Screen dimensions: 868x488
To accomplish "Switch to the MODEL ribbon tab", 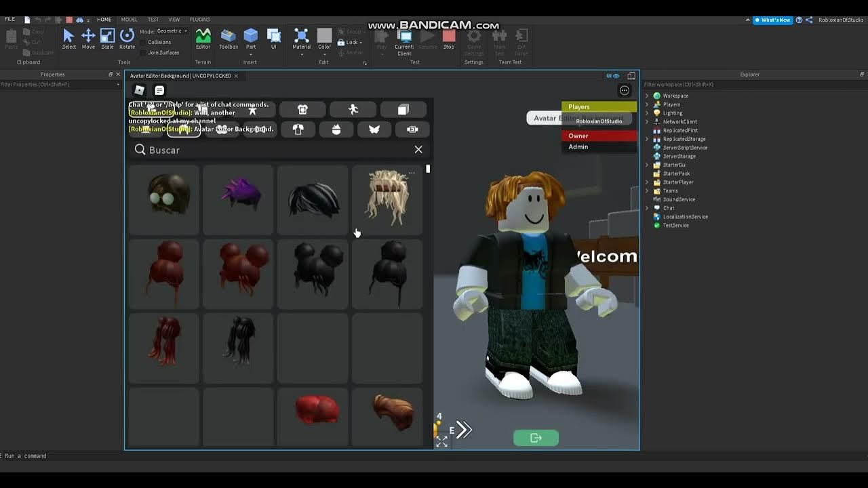I will [x=129, y=20].
